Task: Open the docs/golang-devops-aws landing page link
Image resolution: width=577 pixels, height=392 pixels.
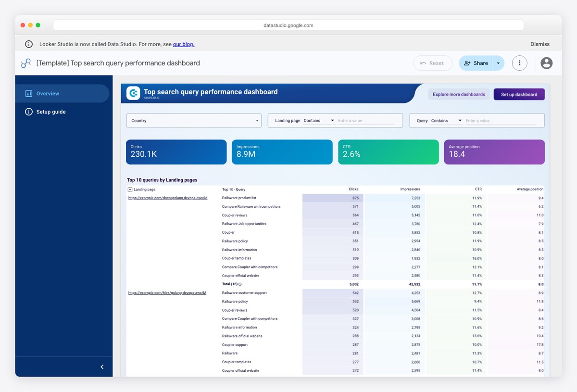Action: pos(167,198)
